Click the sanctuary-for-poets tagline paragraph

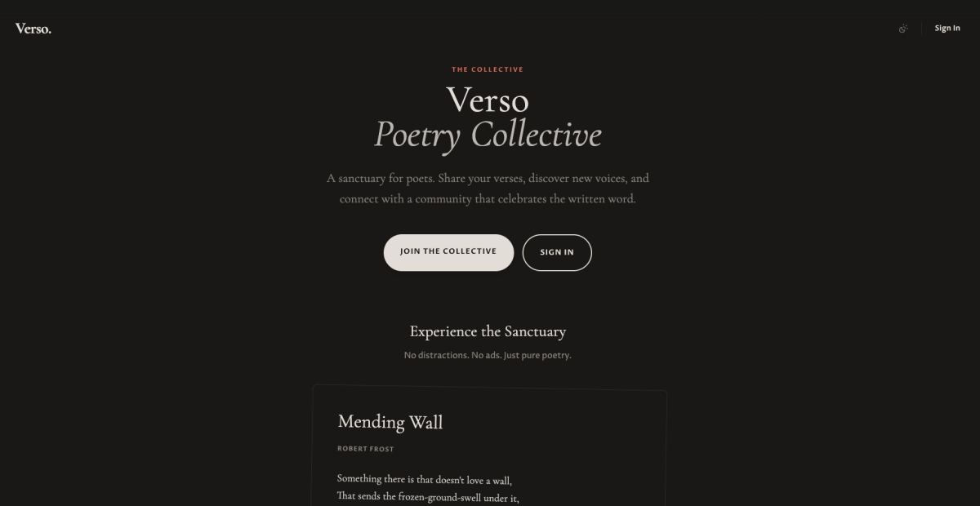(488, 188)
